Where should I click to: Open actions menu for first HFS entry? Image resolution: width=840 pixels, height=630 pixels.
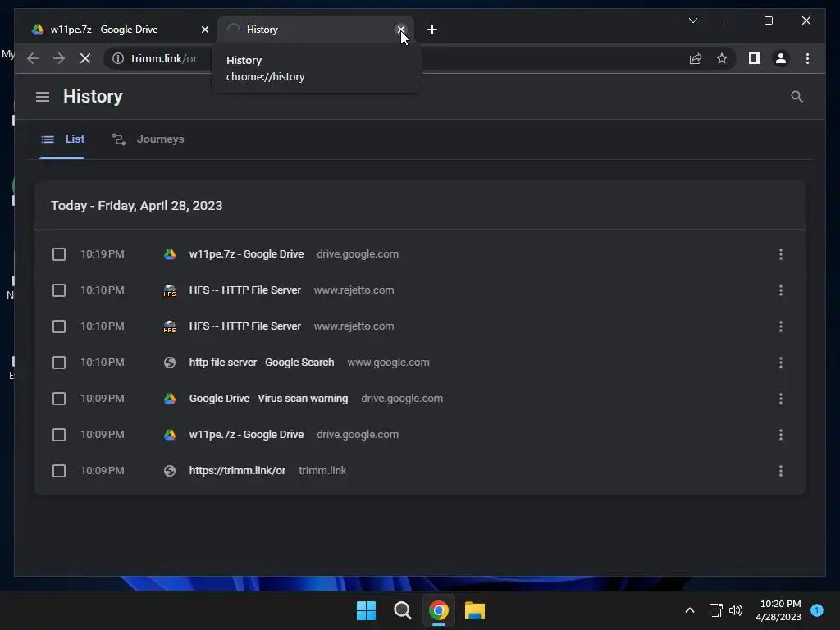point(781,290)
